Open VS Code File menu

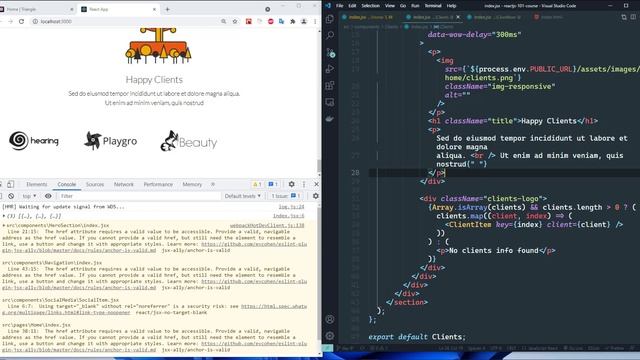[x=340, y=6]
